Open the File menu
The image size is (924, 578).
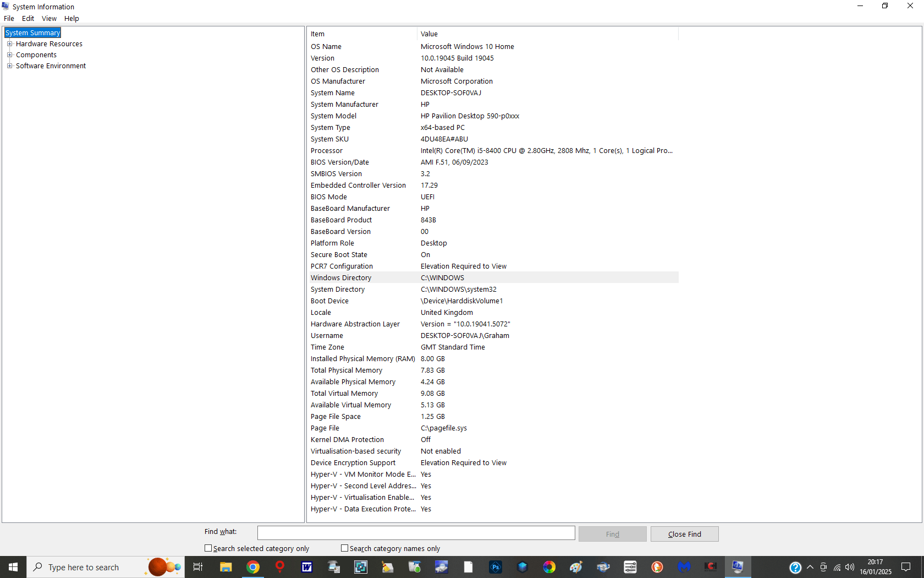tap(9, 18)
